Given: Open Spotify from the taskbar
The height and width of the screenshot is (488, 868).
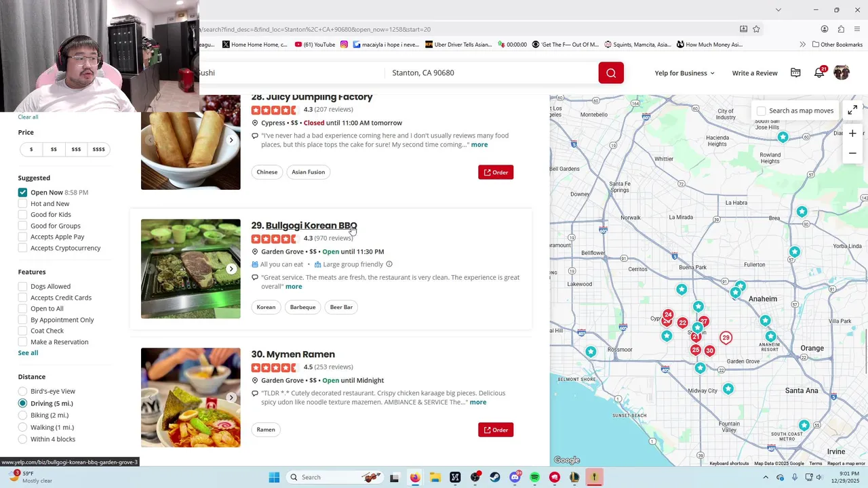Looking at the screenshot, I should [535, 477].
